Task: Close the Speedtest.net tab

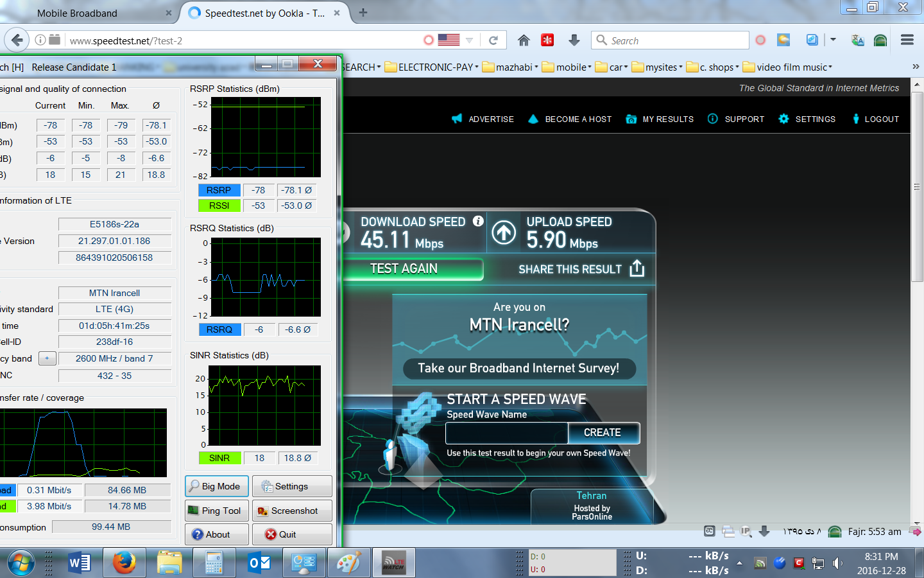Action: point(337,13)
